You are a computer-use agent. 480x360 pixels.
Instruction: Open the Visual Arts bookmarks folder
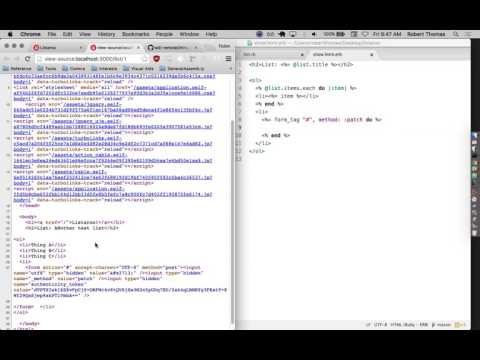(x=139, y=68)
